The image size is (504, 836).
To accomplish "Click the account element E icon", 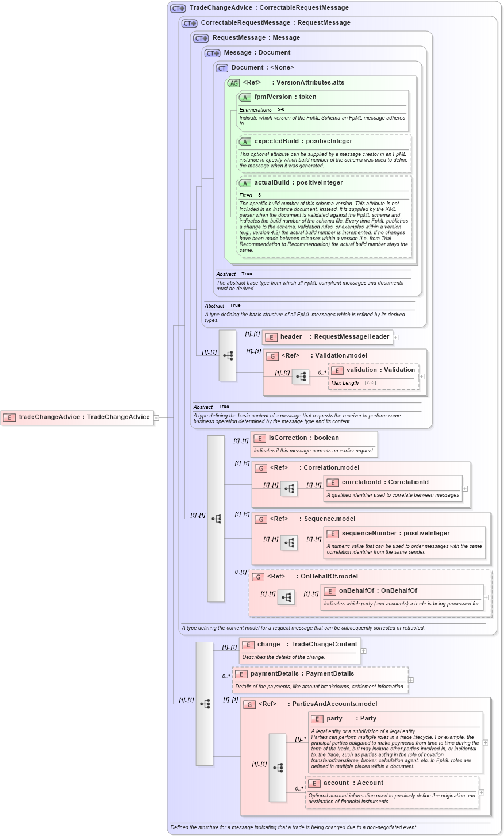I will click(x=314, y=783).
